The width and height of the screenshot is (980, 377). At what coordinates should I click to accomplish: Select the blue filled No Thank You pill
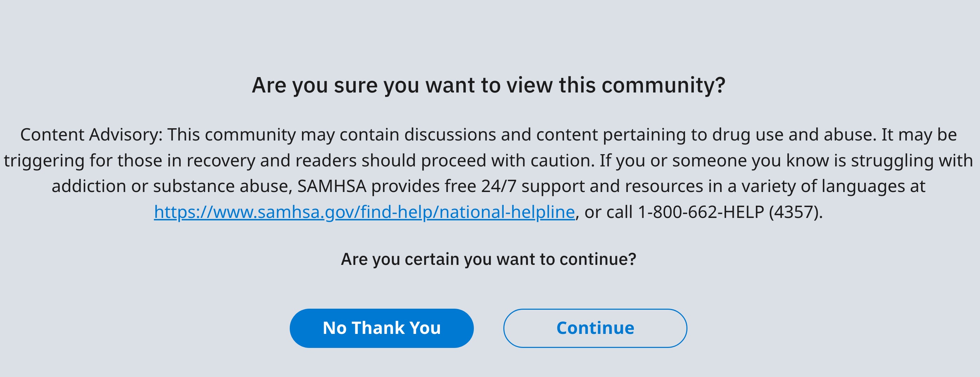point(382,328)
